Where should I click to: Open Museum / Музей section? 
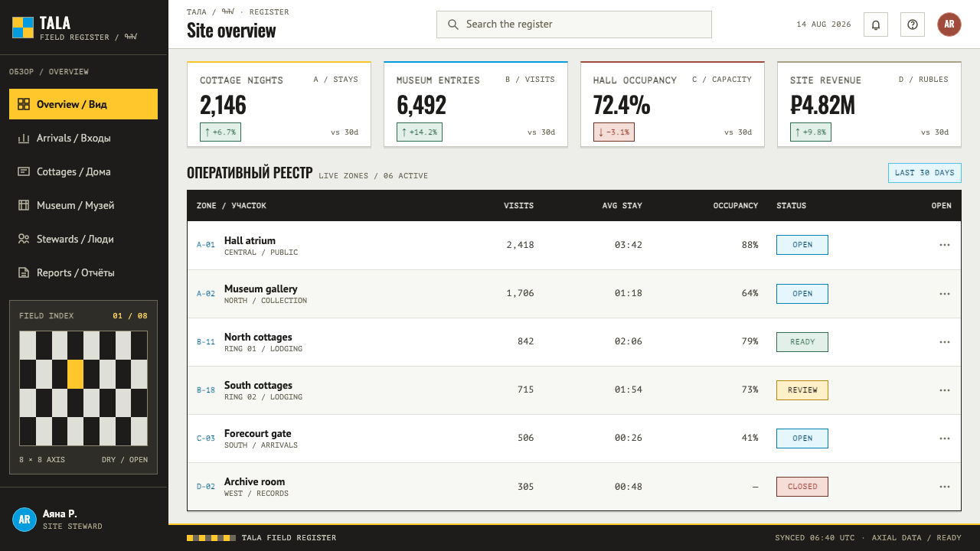83,205
